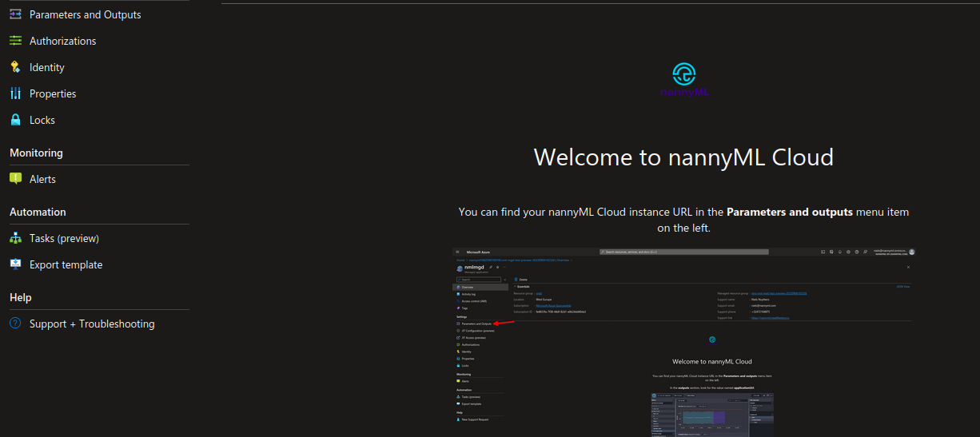This screenshot has width=980, height=437.
Task: Click the green Alerts notification icon
Action: [15, 179]
